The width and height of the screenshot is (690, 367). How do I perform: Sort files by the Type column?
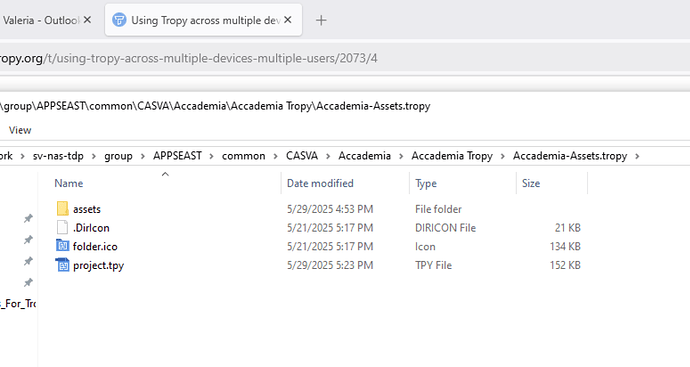(x=426, y=183)
